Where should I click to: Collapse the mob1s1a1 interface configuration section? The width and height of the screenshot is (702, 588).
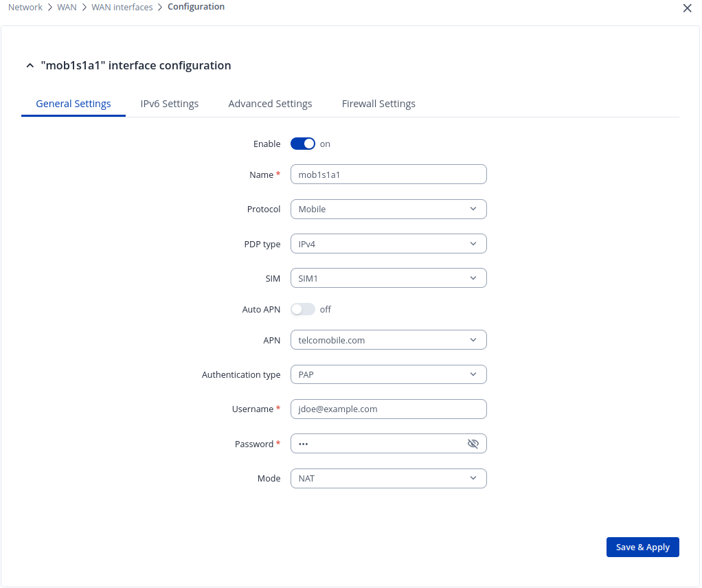pyautogui.click(x=30, y=66)
